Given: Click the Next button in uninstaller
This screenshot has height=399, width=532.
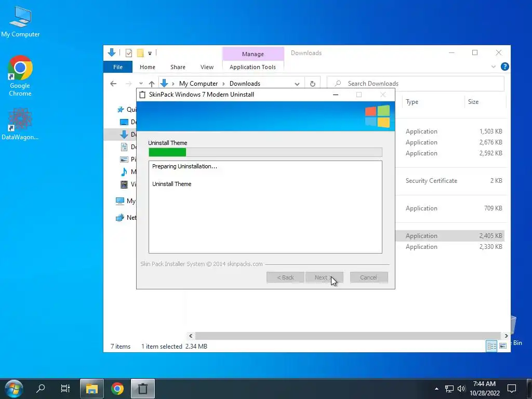Looking at the screenshot, I should tap(324, 277).
